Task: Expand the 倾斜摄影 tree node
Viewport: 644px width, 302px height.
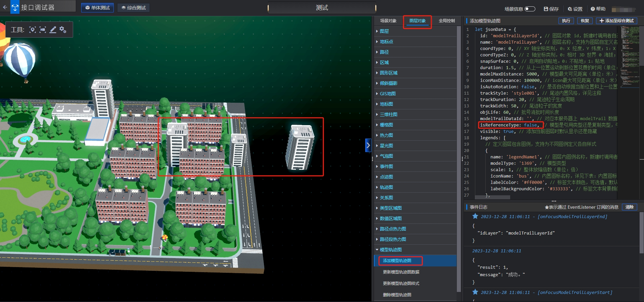Action: pos(415,83)
